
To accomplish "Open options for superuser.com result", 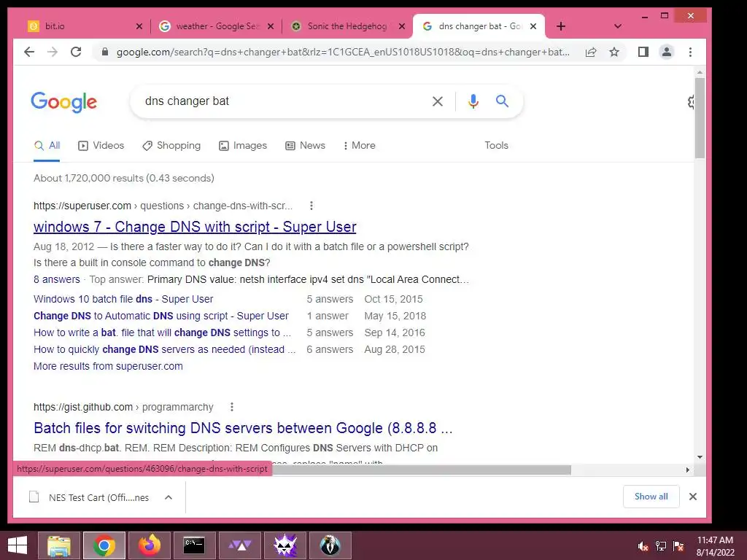I will 311,206.
